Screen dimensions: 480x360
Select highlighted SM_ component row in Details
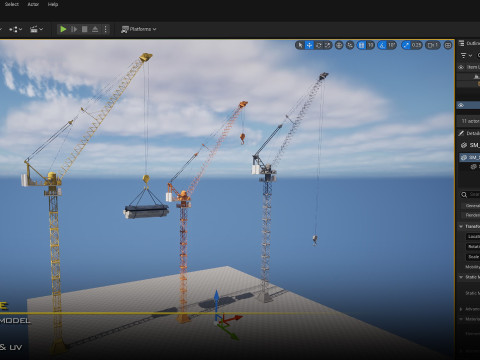pos(470,157)
